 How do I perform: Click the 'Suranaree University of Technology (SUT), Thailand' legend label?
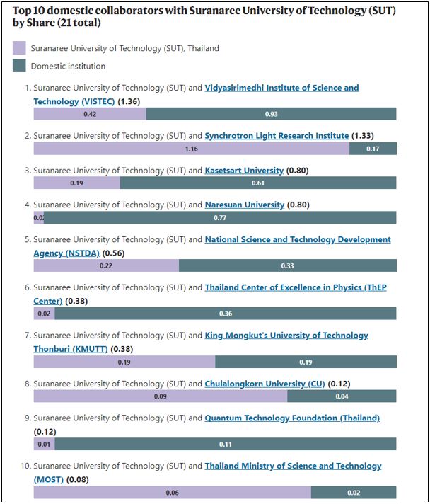[x=125, y=48]
